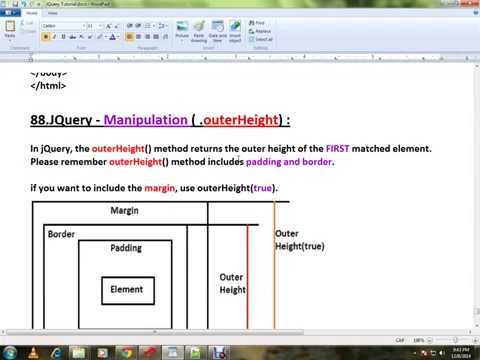The height and width of the screenshot is (360, 480).
Task: Click Insert object in the ribbon
Action: (235, 31)
